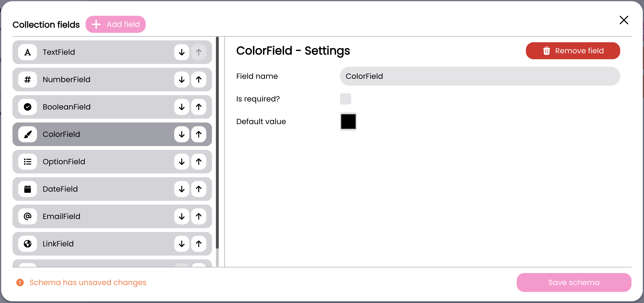This screenshot has width=644, height=303.
Task: Move ColorField up one position
Action: tap(198, 134)
